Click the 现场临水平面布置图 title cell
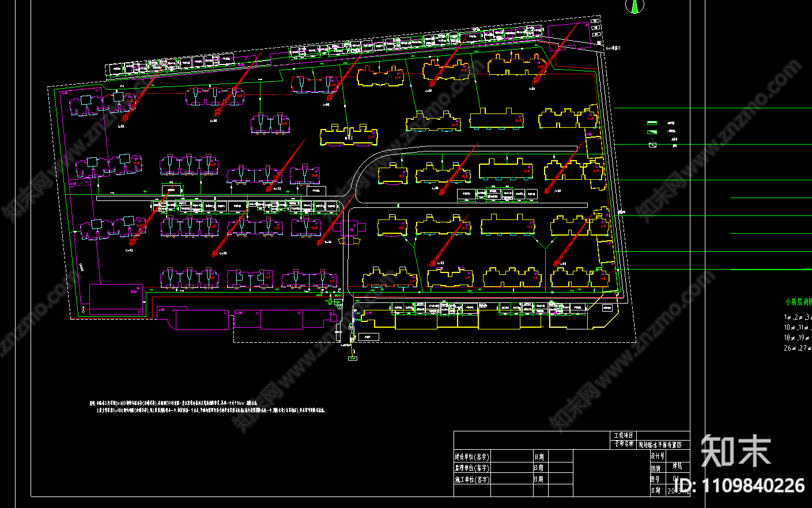The image size is (812, 508). (x=663, y=445)
